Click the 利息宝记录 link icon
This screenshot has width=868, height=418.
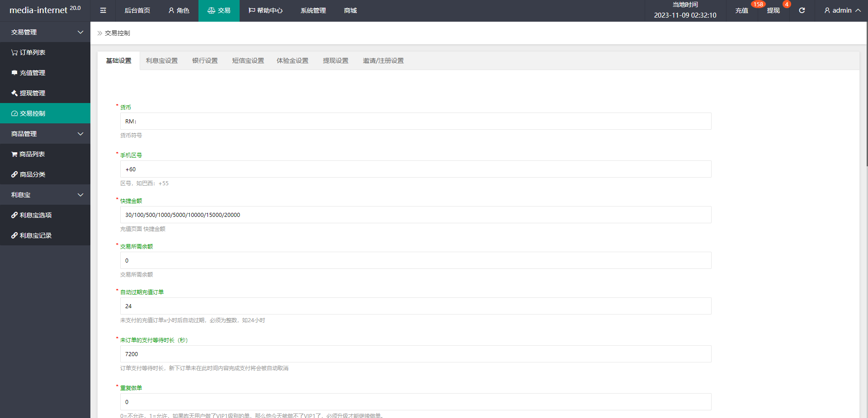[14, 235]
